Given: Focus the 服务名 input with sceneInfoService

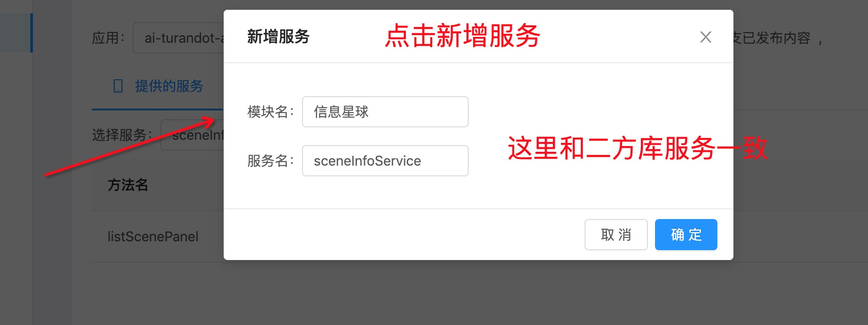Looking at the screenshot, I should 385,161.
